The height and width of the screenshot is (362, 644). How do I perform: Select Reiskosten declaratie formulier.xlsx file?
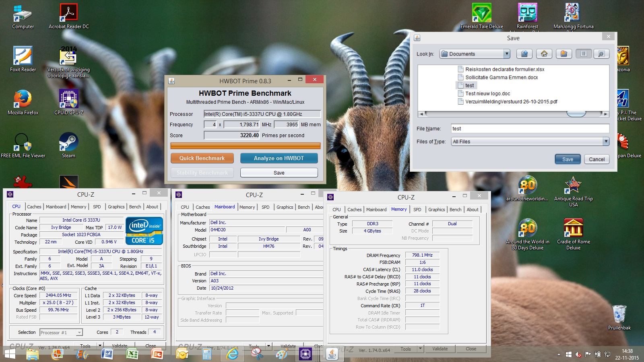click(x=501, y=69)
